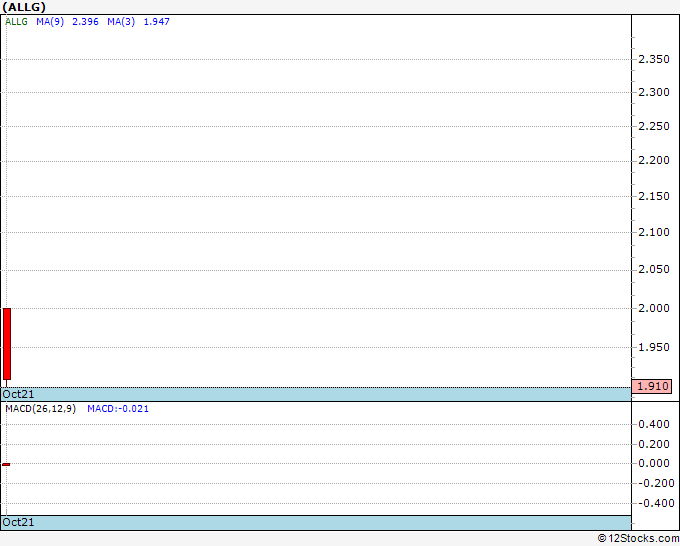The height and width of the screenshot is (546, 680).
Task: Click the MA(3) value 1.947
Action: (x=157, y=22)
